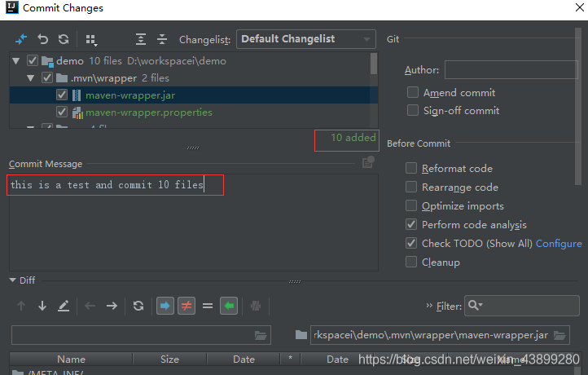Enable Cleanup before commit
This screenshot has height=375, width=588.
click(x=411, y=262)
